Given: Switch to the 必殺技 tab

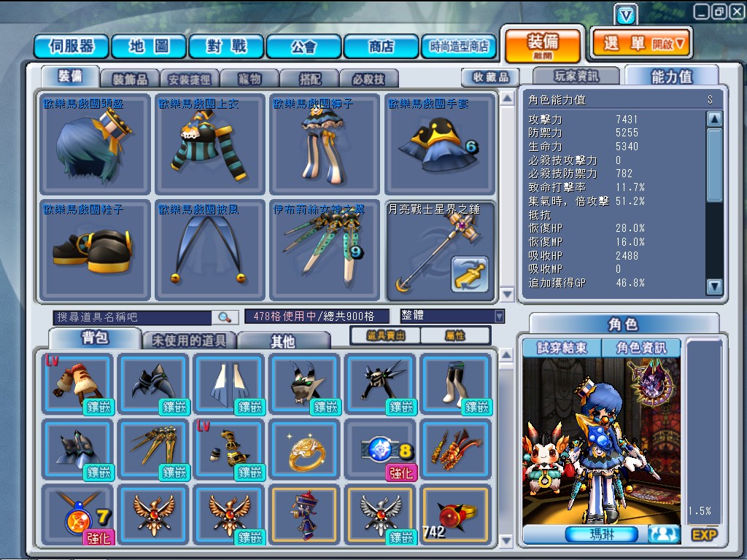Looking at the screenshot, I should (368, 79).
